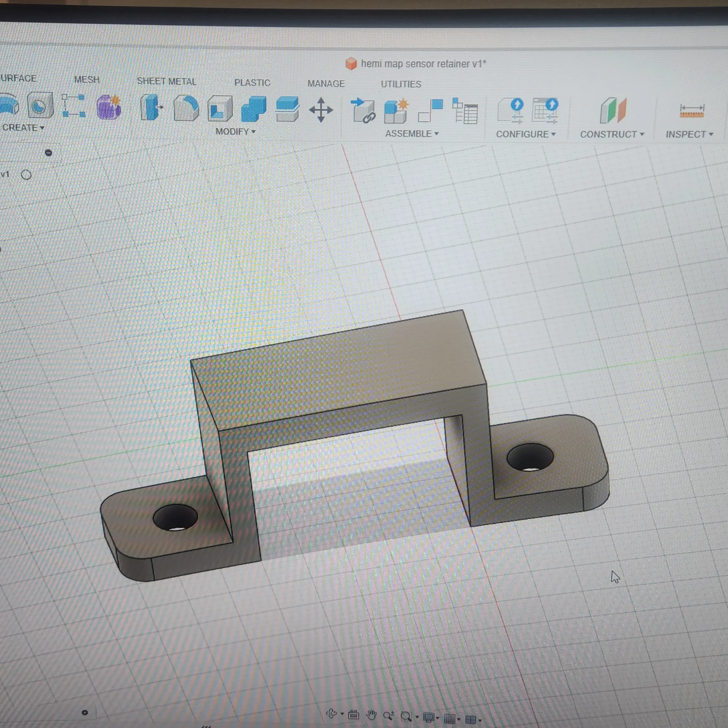Open the UTILITIES tab
Image resolution: width=728 pixels, height=728 pixels.
click(401, 84)
